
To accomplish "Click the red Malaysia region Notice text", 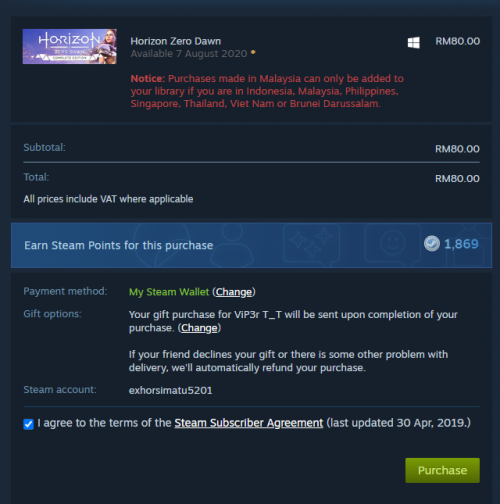I will 267,91.
